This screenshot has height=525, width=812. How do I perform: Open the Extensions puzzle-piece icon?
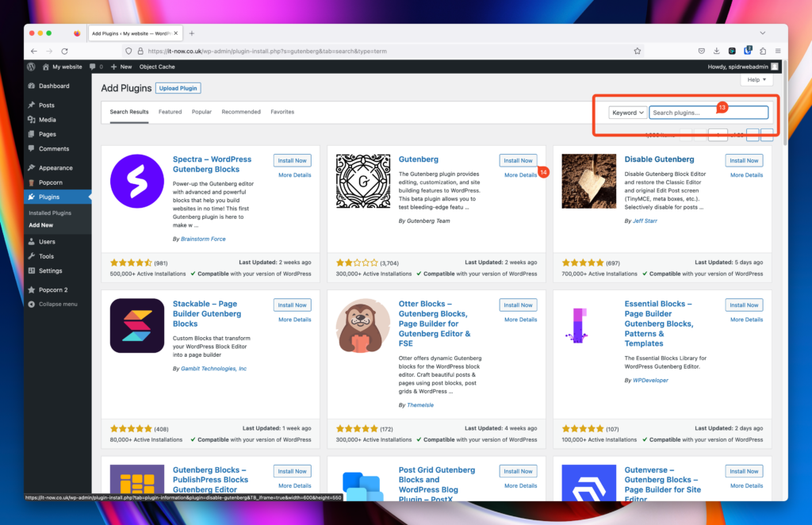coord(763,51)
